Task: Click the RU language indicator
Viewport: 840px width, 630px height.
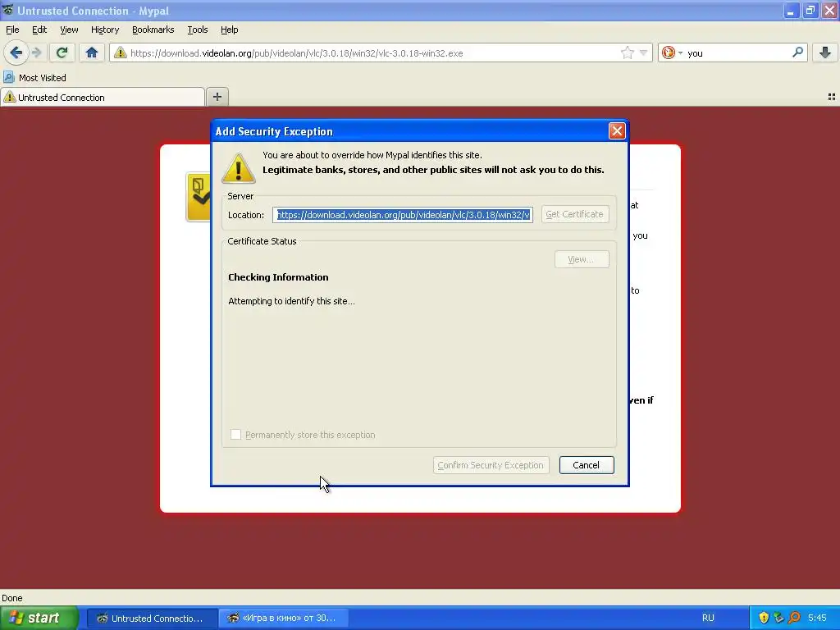Action: pos(708,618)
